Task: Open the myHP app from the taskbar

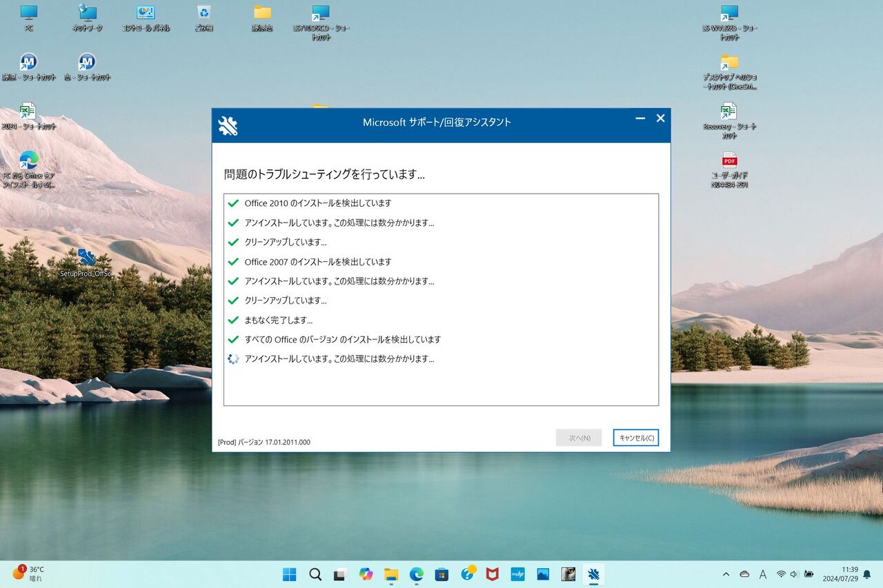Action: coord(517,574)
